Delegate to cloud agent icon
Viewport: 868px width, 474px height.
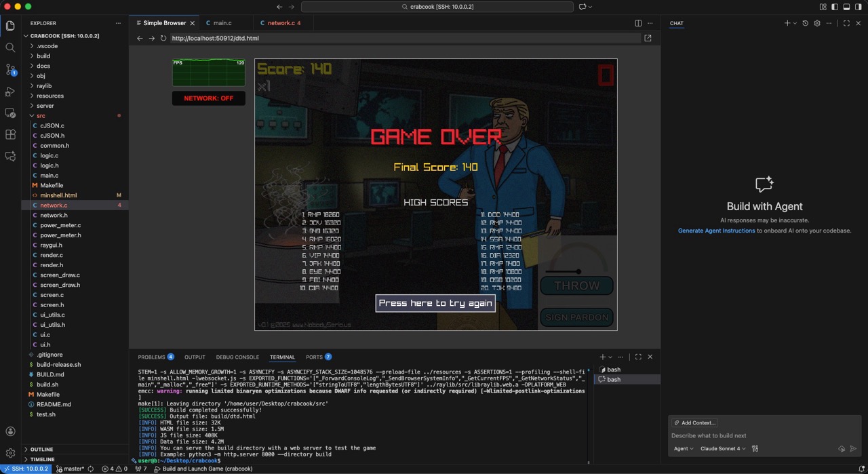[842, 448]
